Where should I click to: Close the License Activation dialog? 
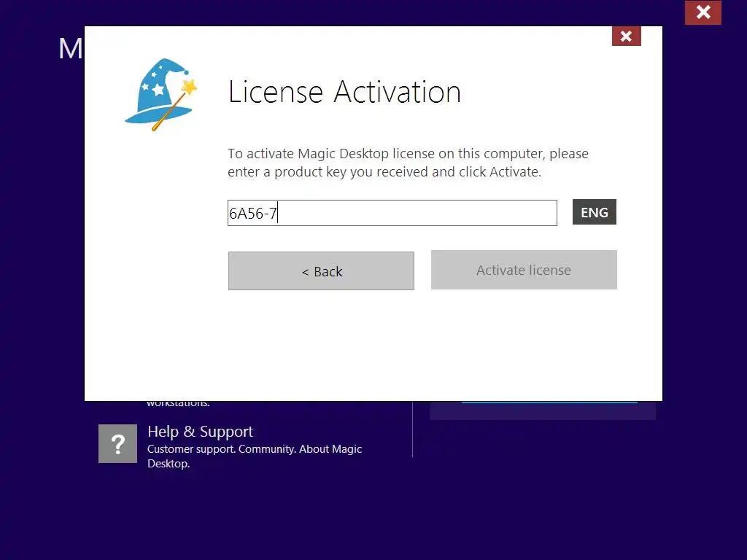[626, 36]
